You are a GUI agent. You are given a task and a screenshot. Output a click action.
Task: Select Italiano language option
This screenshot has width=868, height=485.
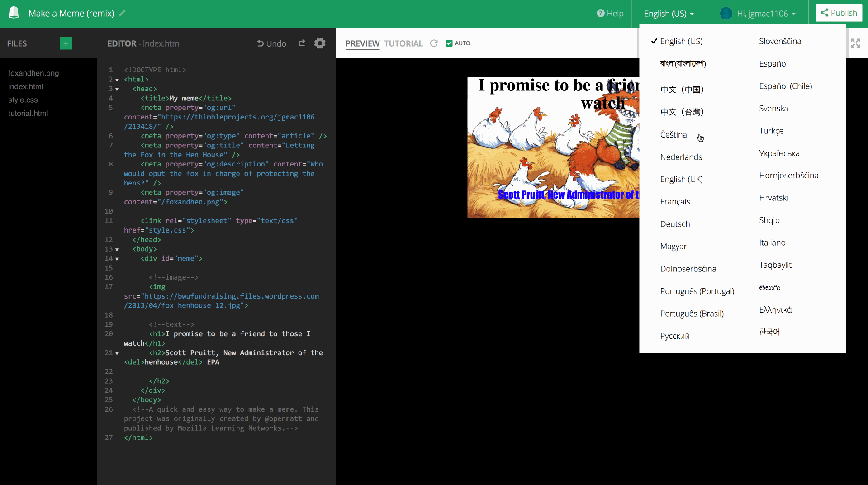[772, 242]
